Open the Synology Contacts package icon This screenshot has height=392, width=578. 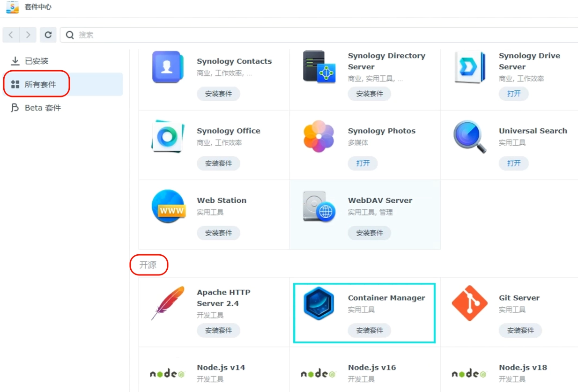pos(168,67)
